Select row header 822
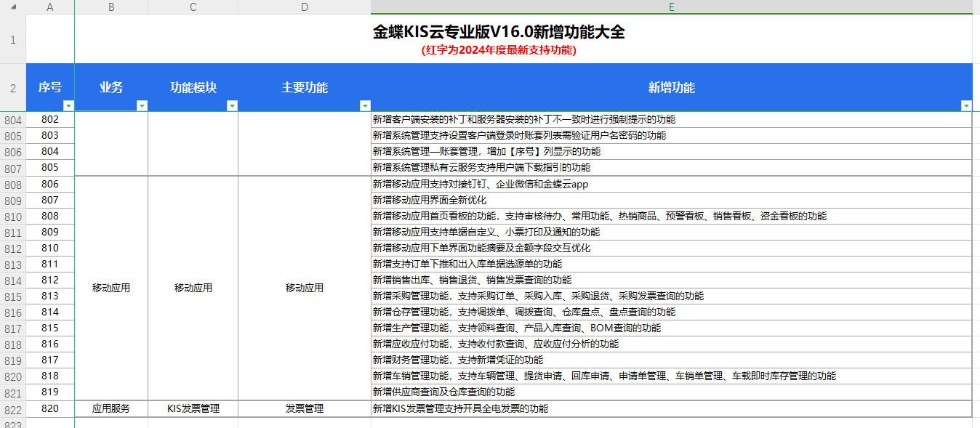Viewport: 980px width, 428px height. coord(12,409)
